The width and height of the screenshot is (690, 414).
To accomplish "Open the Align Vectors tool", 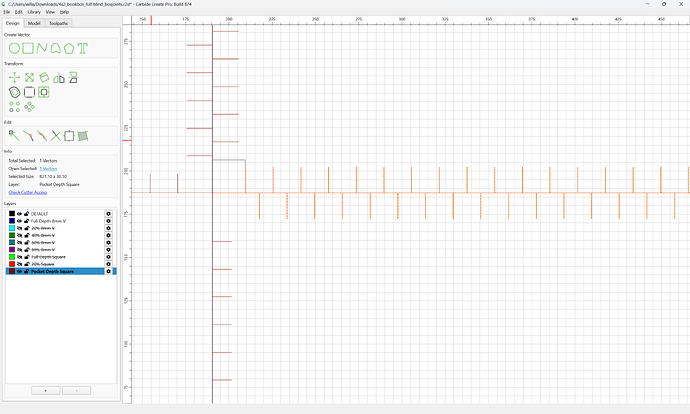I will point(44,92).
